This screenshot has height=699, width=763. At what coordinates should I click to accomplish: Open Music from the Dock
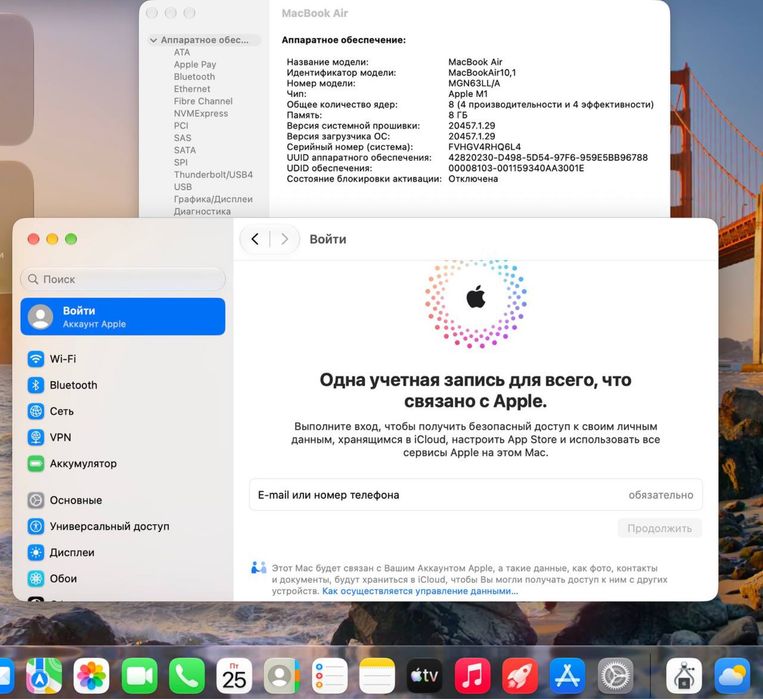pyautogui.click(x=472, y=676)
